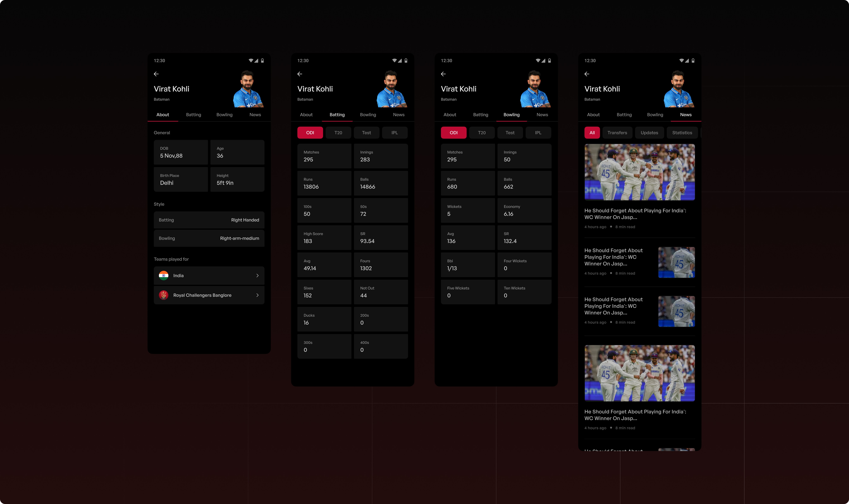Expand the India team row chevron
Image resolution: width=849 pixels, height=504 pixels.
(x=257, y=275)
